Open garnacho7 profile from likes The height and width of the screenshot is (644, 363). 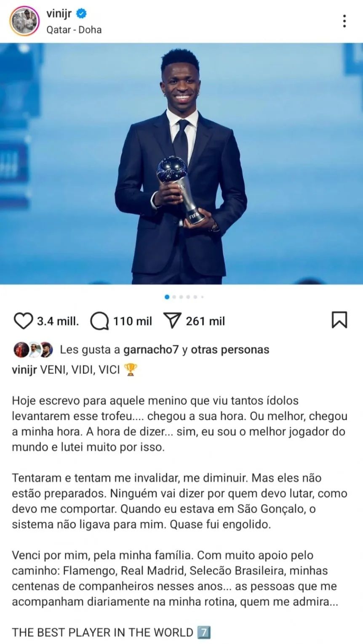pyautogui.click(x=151, y=350)
